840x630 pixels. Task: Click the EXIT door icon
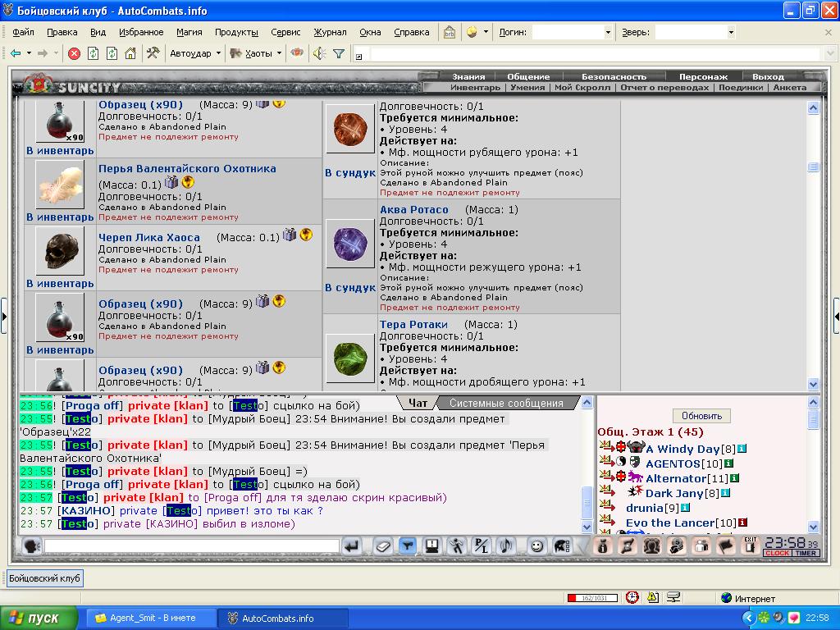[x=751, y=546]
